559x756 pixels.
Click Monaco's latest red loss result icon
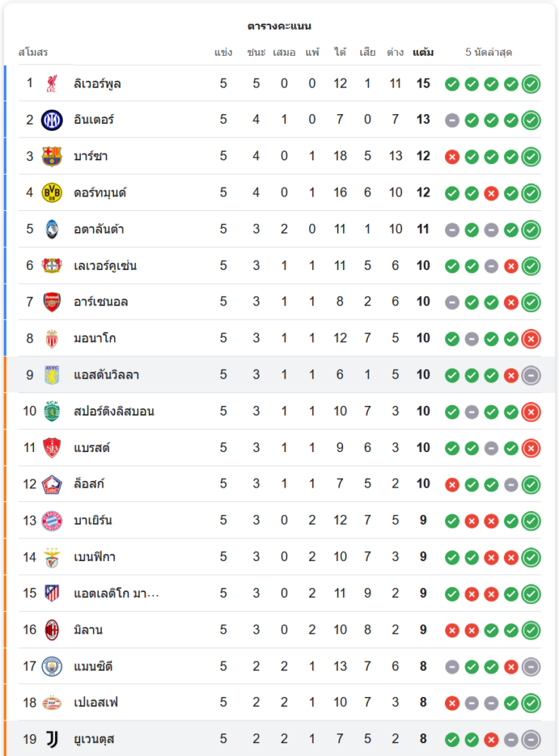(x=531, y=339)
